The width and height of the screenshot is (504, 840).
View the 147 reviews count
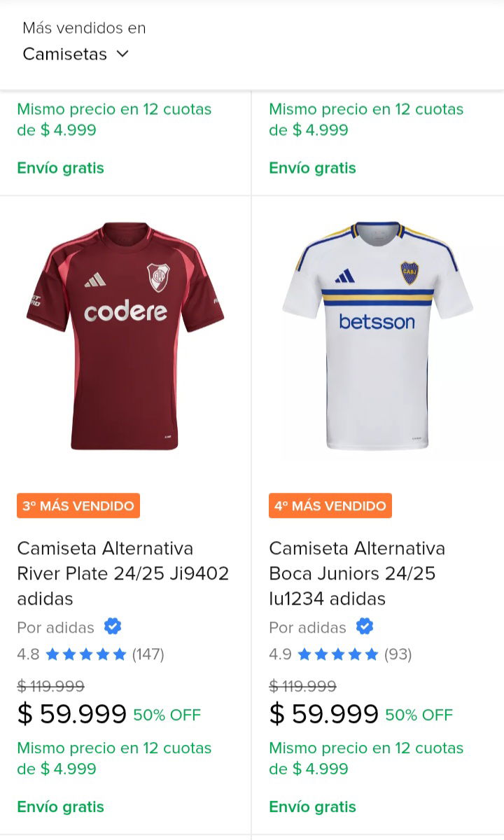coord(148,654)
